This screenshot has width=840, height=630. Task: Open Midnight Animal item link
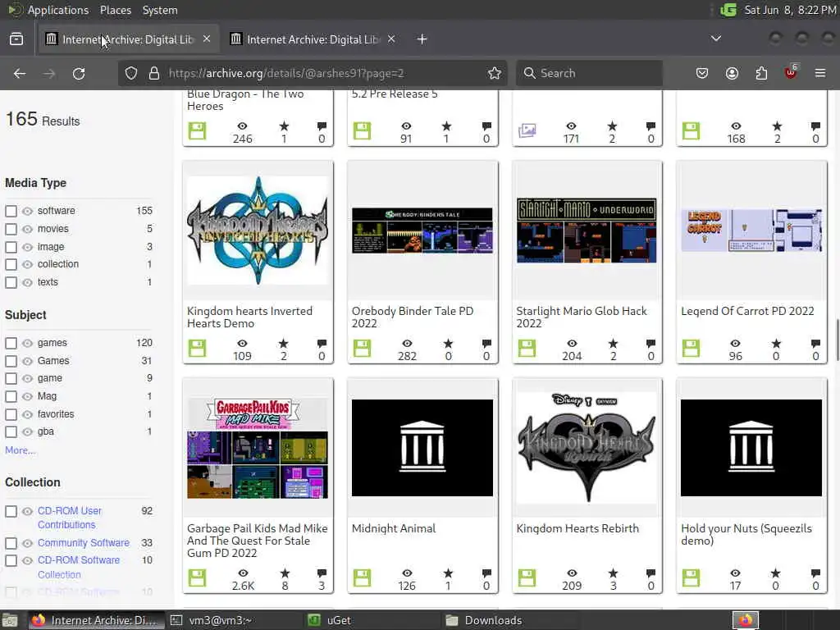tap(394, 528)
